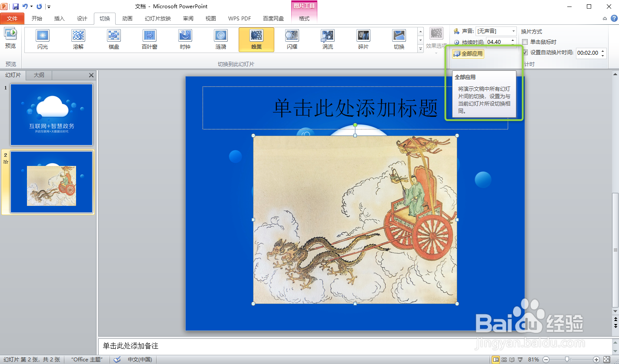This screenshot has width=619, height=364.
Task: Increase the 持续时间 duration spinner
Action: (x=513, y=40)
